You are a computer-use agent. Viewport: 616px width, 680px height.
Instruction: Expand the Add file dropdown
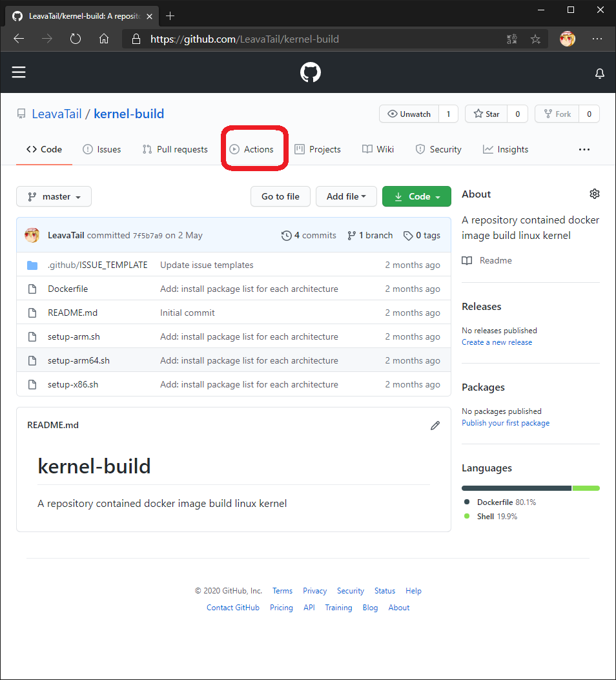pos(346,196)
